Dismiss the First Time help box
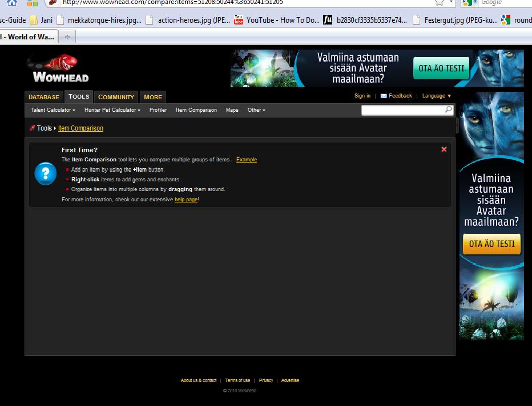Screen dimensions: 532x406 pyautogui.click(x=444, y=149)
